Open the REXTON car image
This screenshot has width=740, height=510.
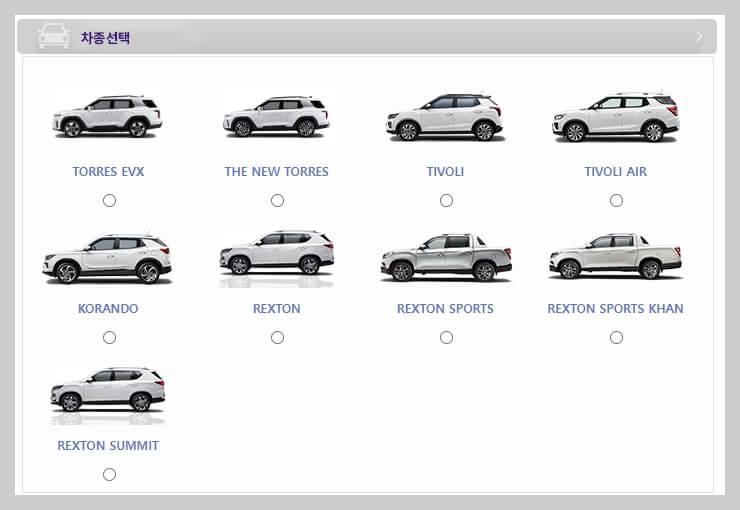[x=277, y=258]
